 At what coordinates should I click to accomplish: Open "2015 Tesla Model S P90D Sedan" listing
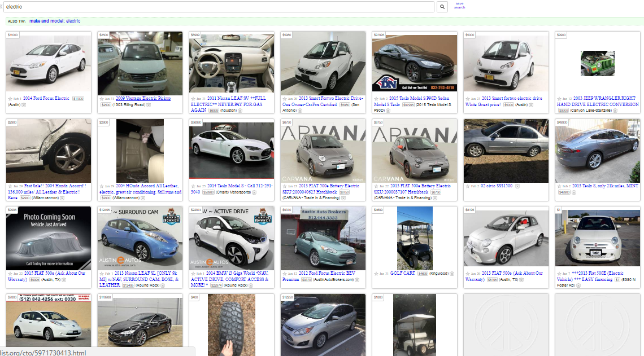(411, 102)
